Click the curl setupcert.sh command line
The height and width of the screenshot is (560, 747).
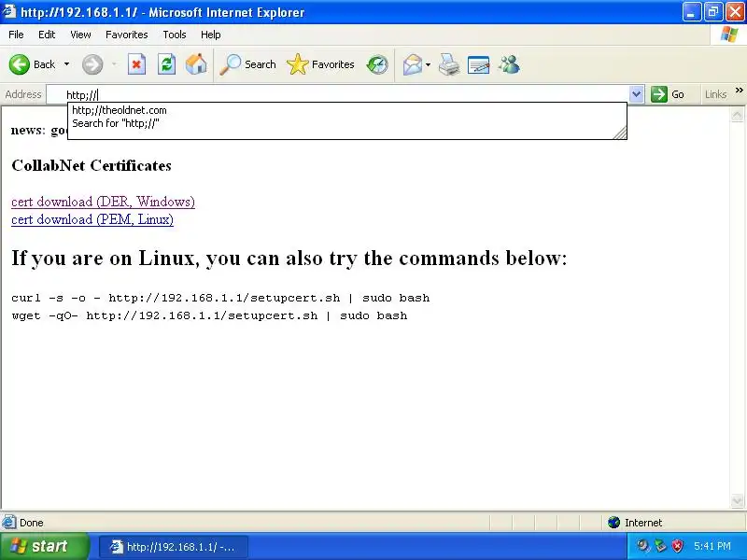pos(220,298)
